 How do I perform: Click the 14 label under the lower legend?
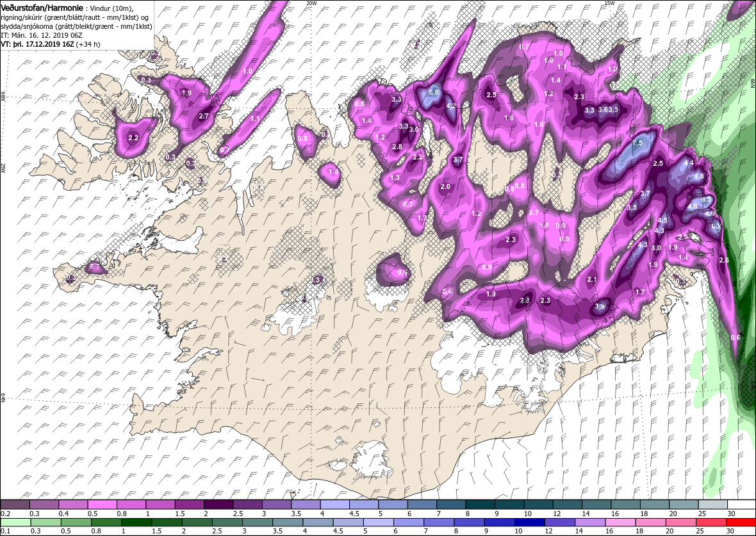click(580, 532)
